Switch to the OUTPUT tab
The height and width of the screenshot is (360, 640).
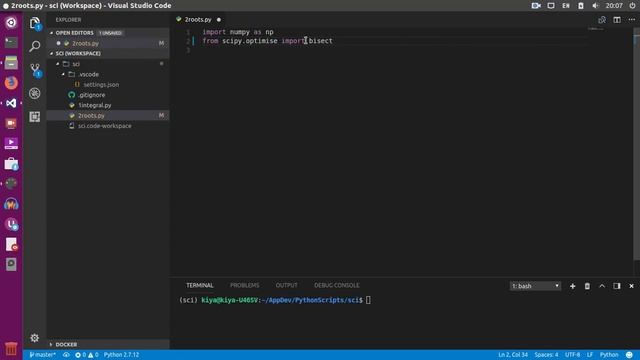[287, 285]
